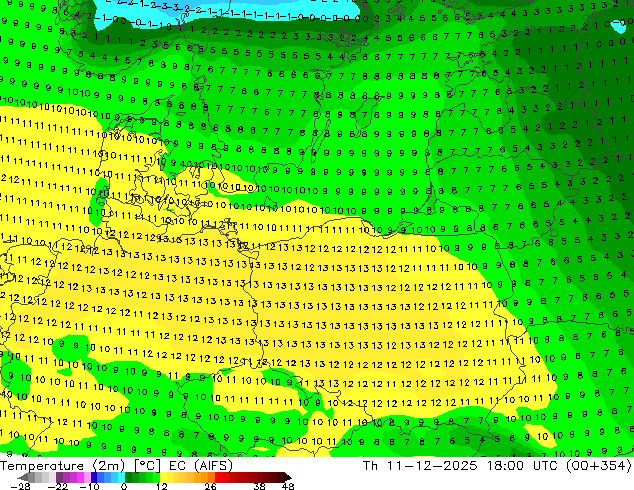This screenshot has height=490, width=634.
Task: Click the "-28" legend label
Action: point(20,486)
